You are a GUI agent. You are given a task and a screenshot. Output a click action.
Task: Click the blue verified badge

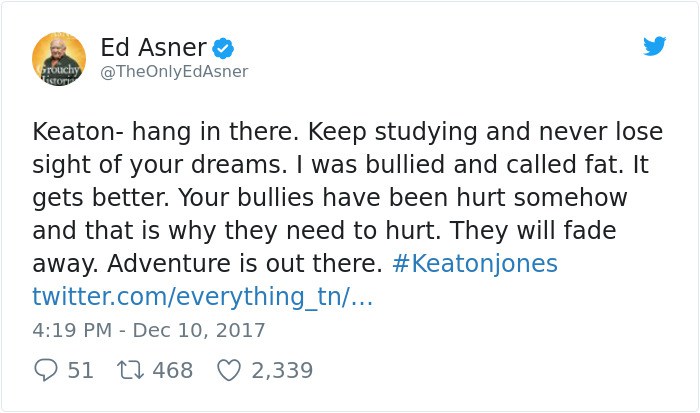click(223, 48)
